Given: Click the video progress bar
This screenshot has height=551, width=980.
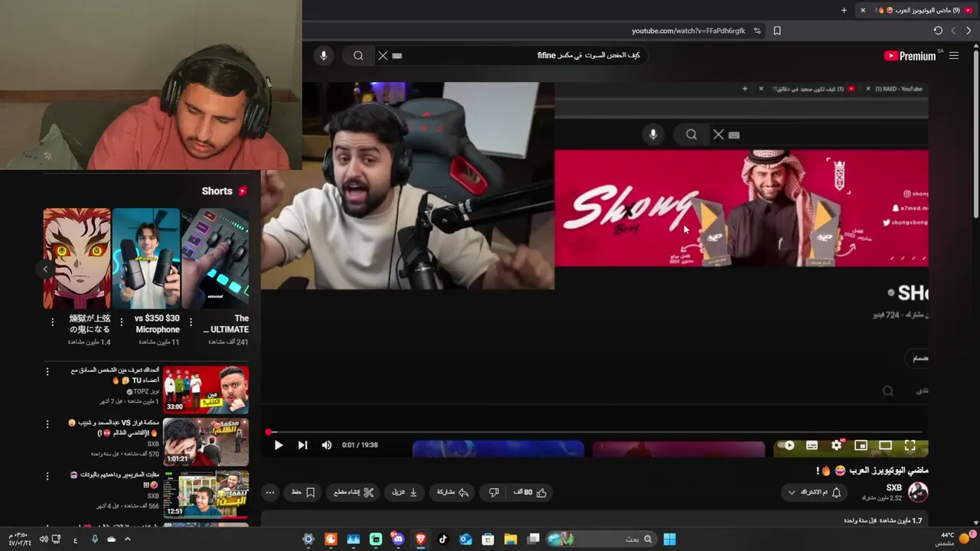Looking at the screenshot, I should point(594,432).
